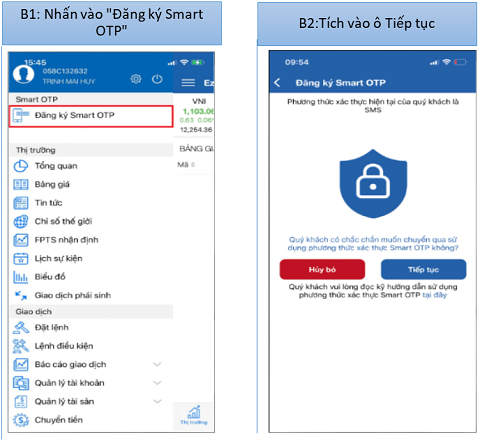Viewport: 480px width, 441px height.
Task: Select Đăng ký Smart OTP menu item
Action: (91, 116)
